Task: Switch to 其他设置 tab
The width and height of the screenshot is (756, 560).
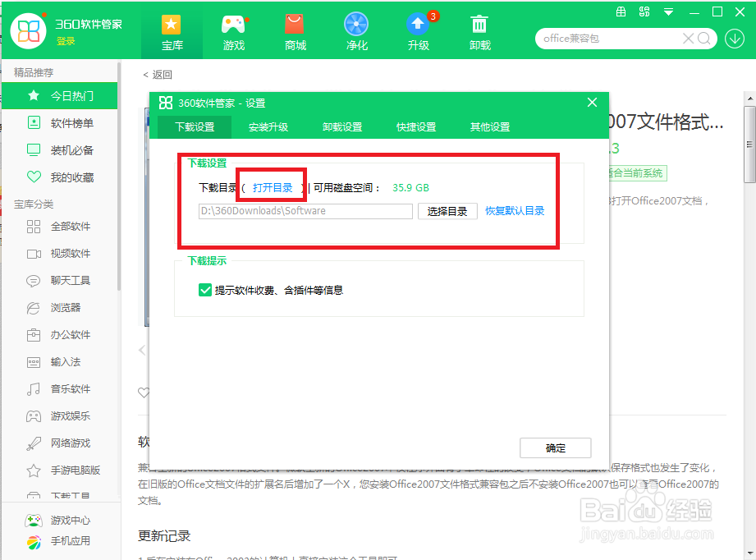Action: click(x=490, y=126)
